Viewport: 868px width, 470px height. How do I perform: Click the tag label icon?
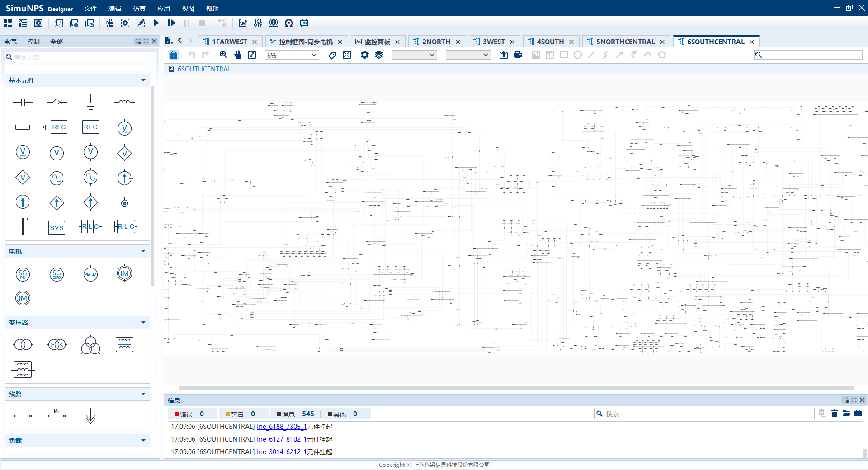332,55
